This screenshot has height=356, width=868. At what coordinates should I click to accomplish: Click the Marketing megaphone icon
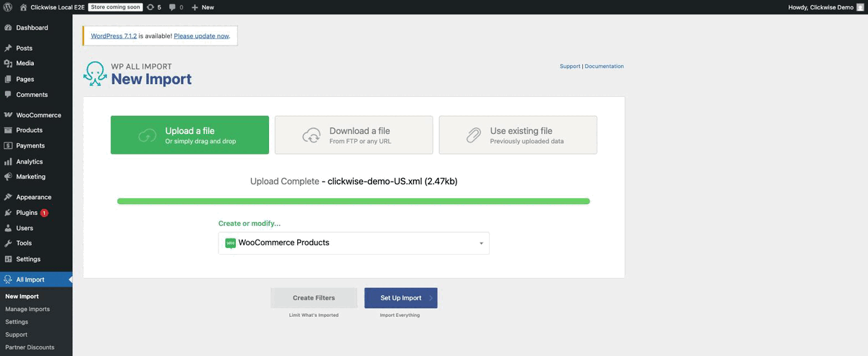pos(8,177)
